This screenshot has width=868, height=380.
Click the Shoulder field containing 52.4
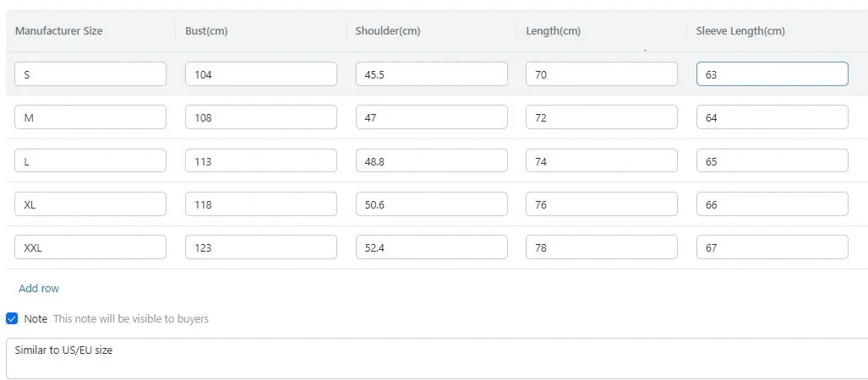431,247
